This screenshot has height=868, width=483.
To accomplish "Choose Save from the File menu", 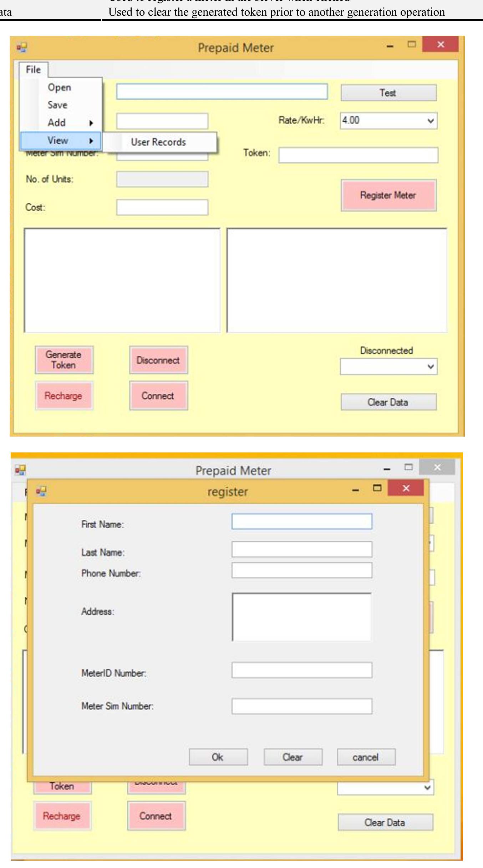I will pyautogui.click(x=57, y=105).
